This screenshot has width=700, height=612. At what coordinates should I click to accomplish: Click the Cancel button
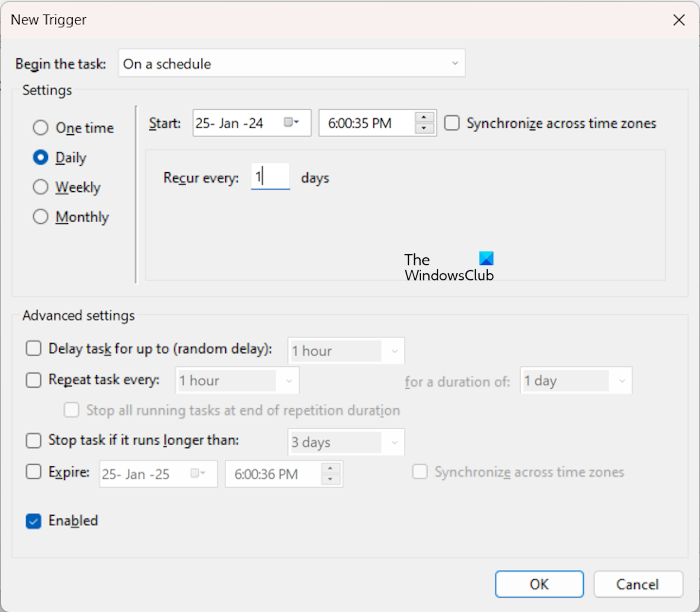[x=638, y=584]
